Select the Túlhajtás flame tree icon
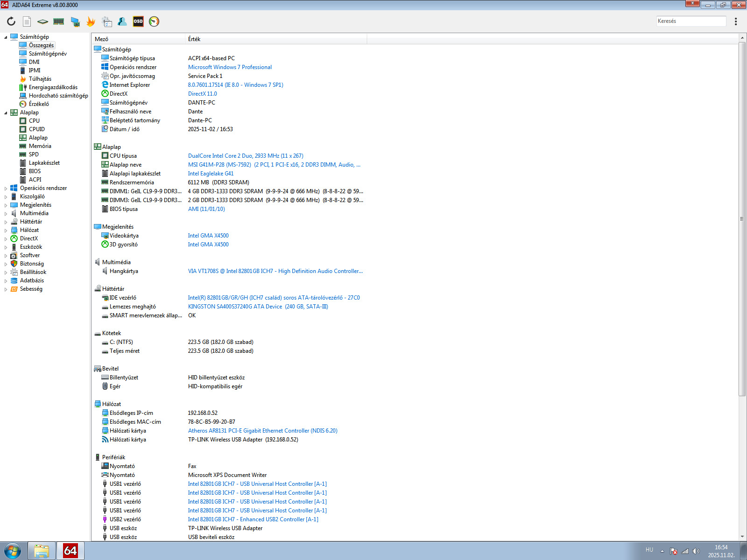This screenshot has height=560, width=747. pos(23,79)
